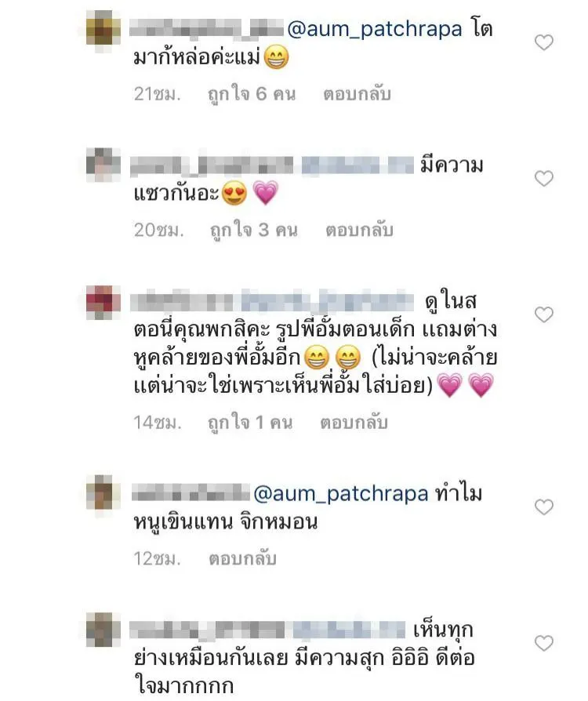Heart the 'ทำไมหนูเขินแทน จิกหมอน' comment
Viewport: 588px width, 701px height.
click(x=544, y=507)
